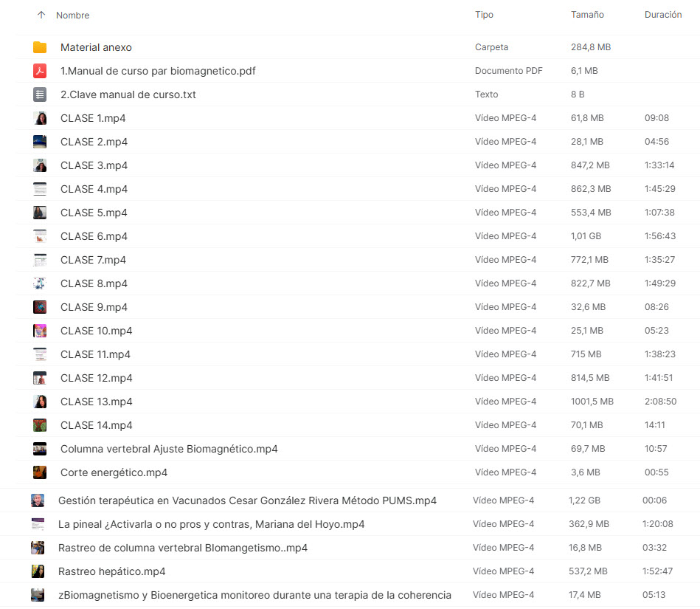700x609 pixels.
Task: Open the CLASE 6.mp4 file name
Action: [94, 236]
